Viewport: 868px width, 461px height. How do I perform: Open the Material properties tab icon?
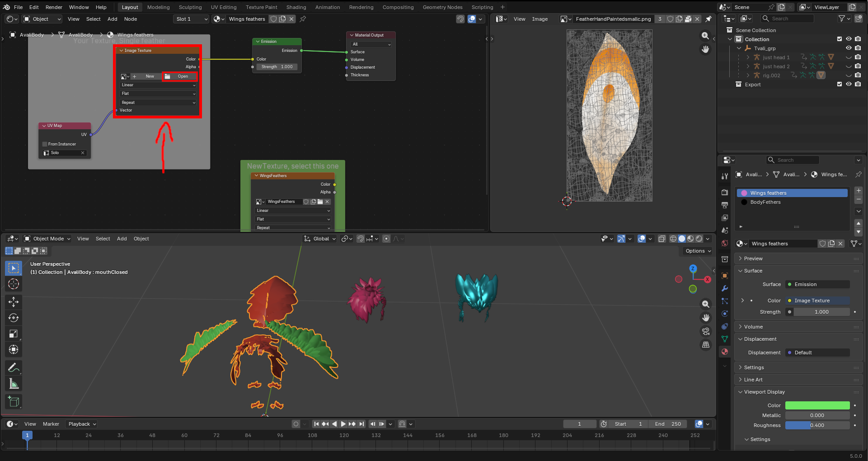pyautogui.click(x=725, y=352)
